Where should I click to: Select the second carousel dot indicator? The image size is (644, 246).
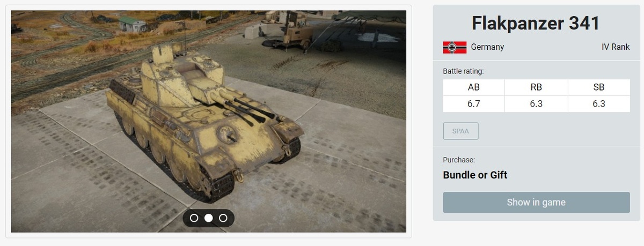[x=209, y=218]
